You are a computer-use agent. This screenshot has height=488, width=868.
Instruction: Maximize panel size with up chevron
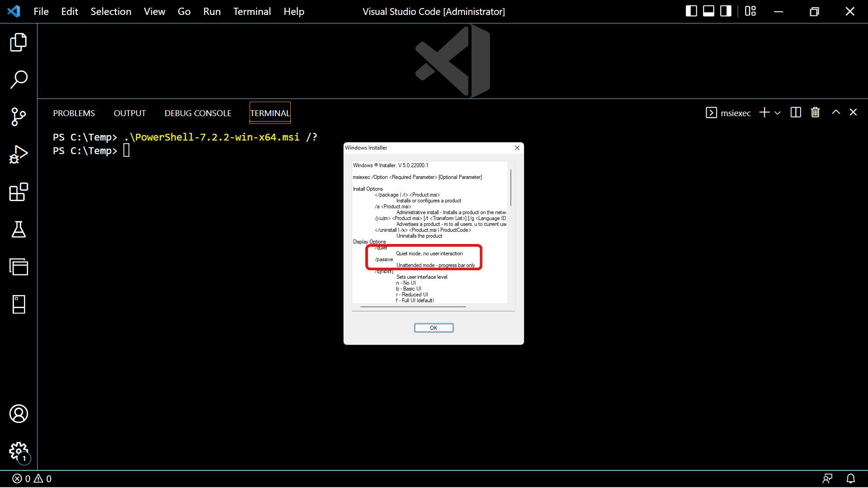click(836, 113)
